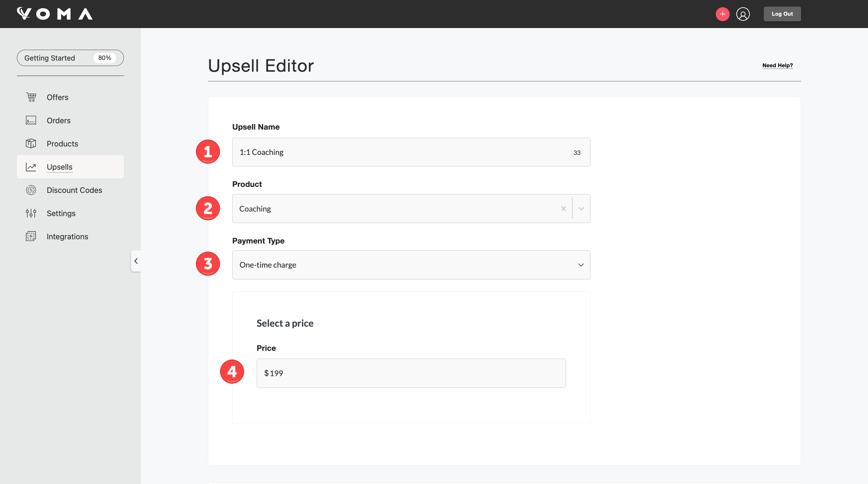Image resolution: width=868 pixels, height=484 pixels.
Task: Collapse the sidebar with the chevron
Action: coord(136,261)
